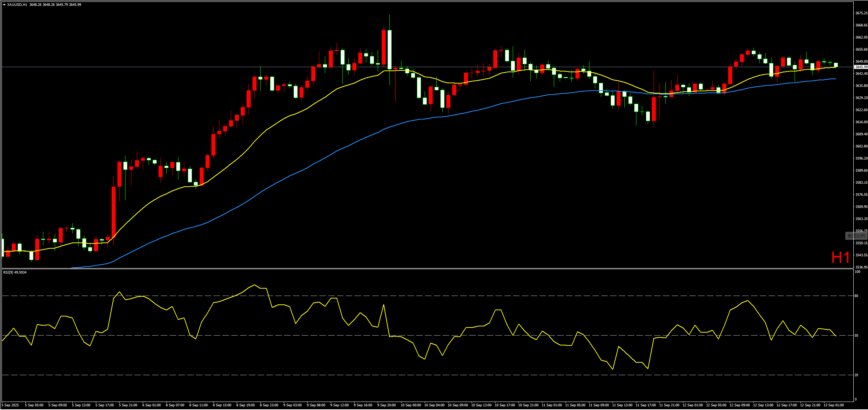Click the 3635.80 price scale label
The width and height of the screenshot is (868, 410).
861,85
